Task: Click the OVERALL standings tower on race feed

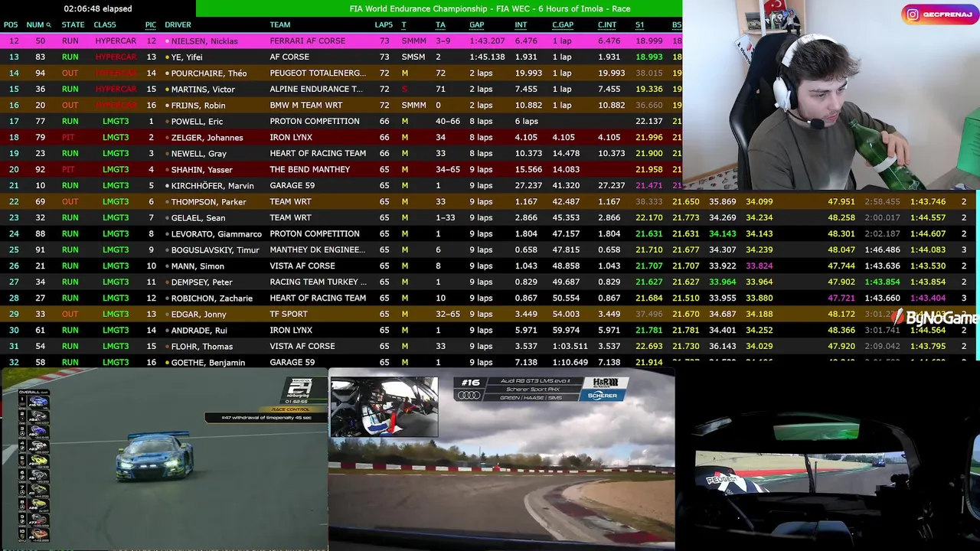Action: (x=34, y=465)
